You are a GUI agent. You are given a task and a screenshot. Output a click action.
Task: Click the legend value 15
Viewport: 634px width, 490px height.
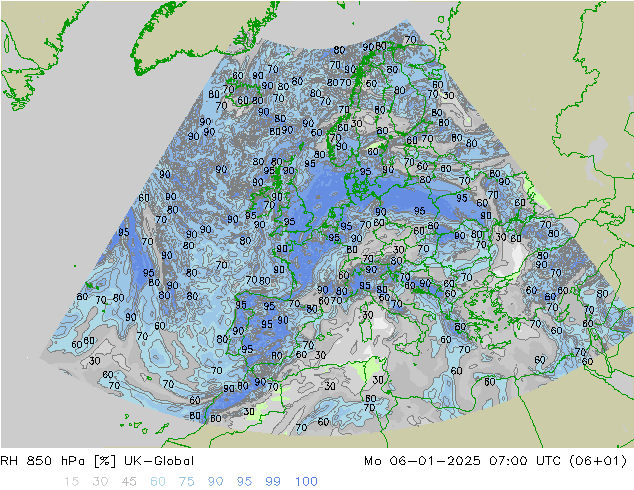(x=71, y=482)
